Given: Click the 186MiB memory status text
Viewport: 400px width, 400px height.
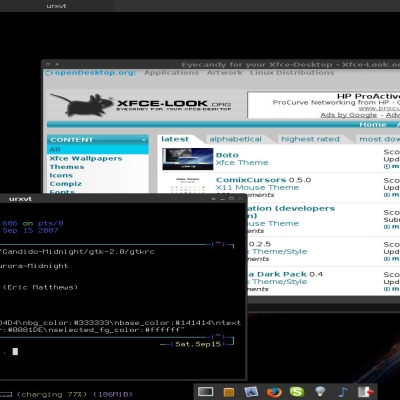Looking at the screenshot, I should click(x=112, y=394).
